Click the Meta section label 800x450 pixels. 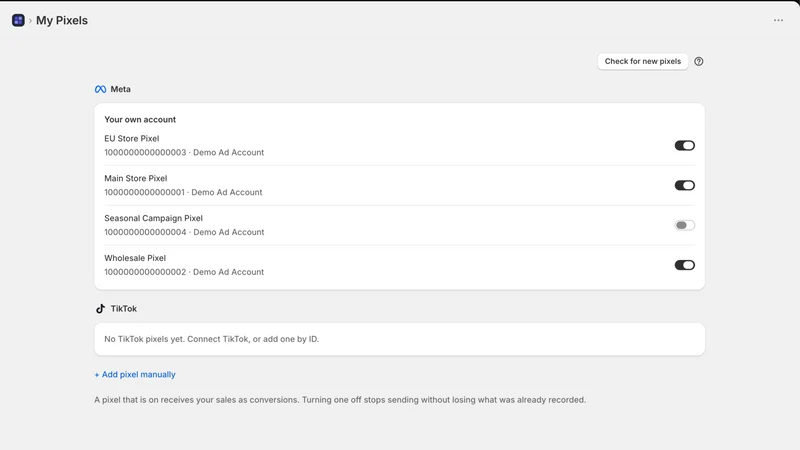(x=120, y=89)
